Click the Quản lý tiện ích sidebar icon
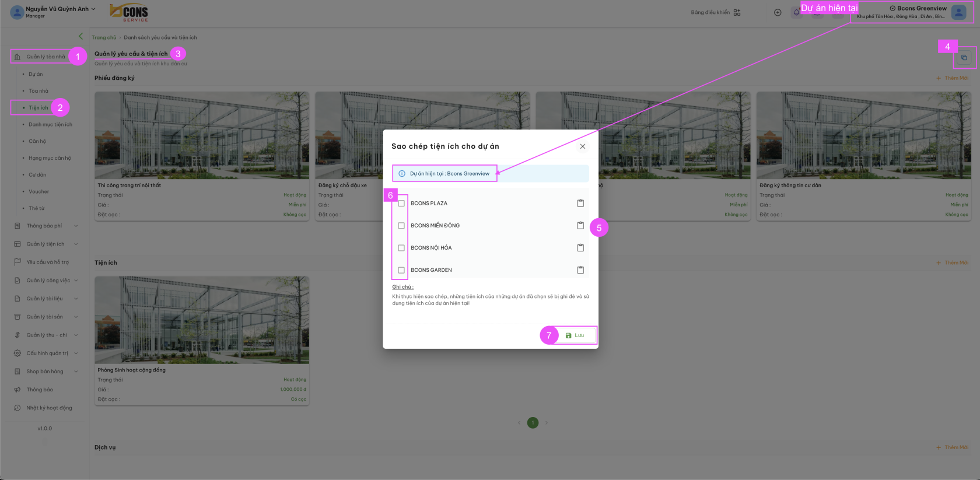The width and height of the screenshot is (980, 480). click(x=17, y=244)
